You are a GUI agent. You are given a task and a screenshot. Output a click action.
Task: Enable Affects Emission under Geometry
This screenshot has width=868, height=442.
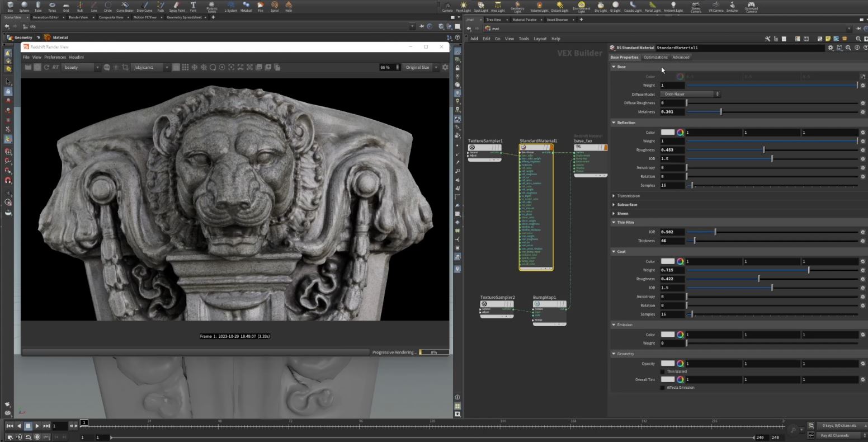(663, 387)
